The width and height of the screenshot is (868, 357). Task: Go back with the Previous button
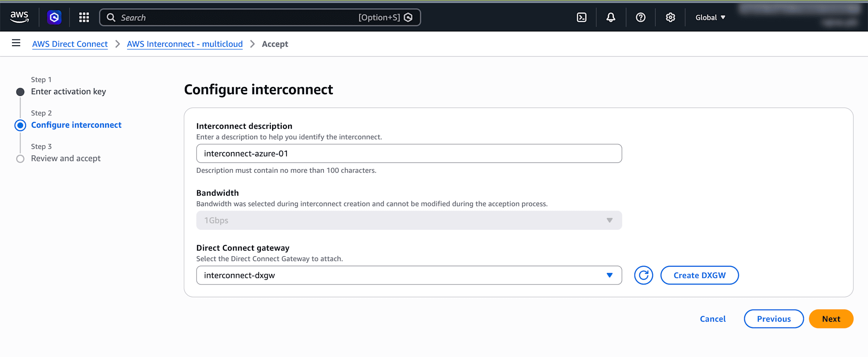(774, 319)
